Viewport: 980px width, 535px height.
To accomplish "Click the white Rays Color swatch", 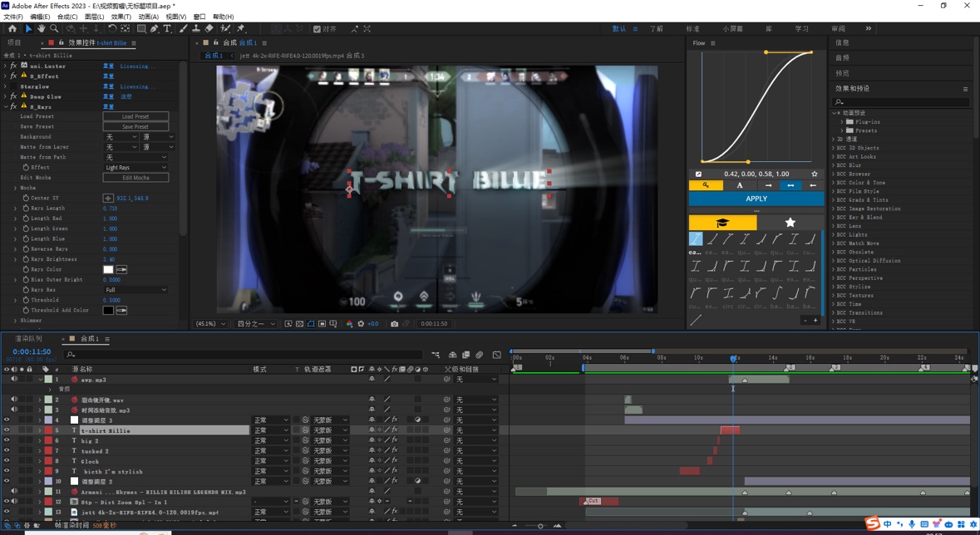I will (x=108, y=270).
